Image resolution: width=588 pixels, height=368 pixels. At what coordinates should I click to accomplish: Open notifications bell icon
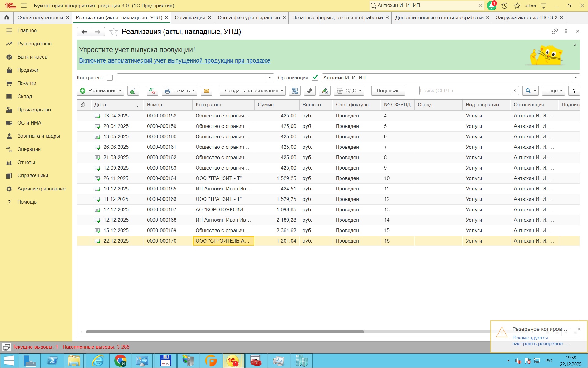click(491, 6)
